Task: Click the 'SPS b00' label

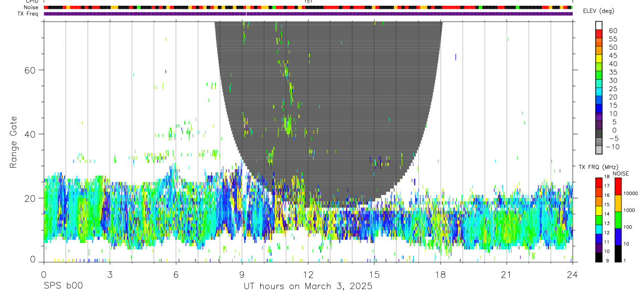Action: point(63,287)
